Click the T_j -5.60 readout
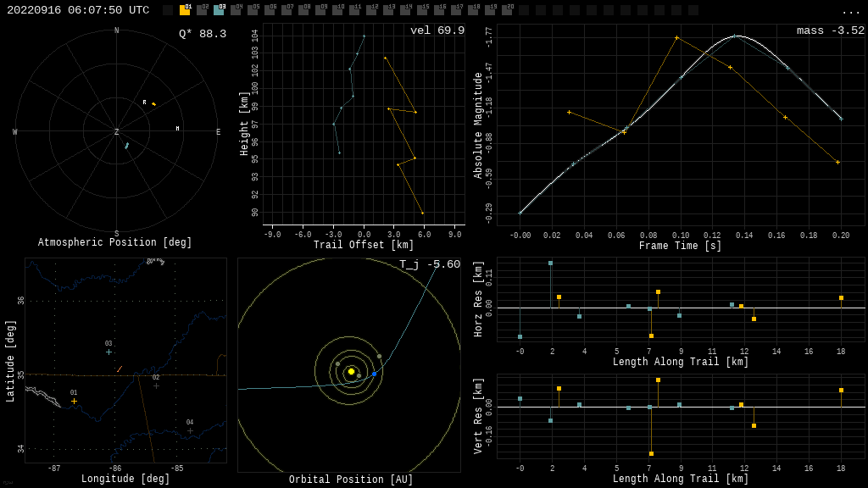This screenshot has width=868, height=488. [430, 264]
